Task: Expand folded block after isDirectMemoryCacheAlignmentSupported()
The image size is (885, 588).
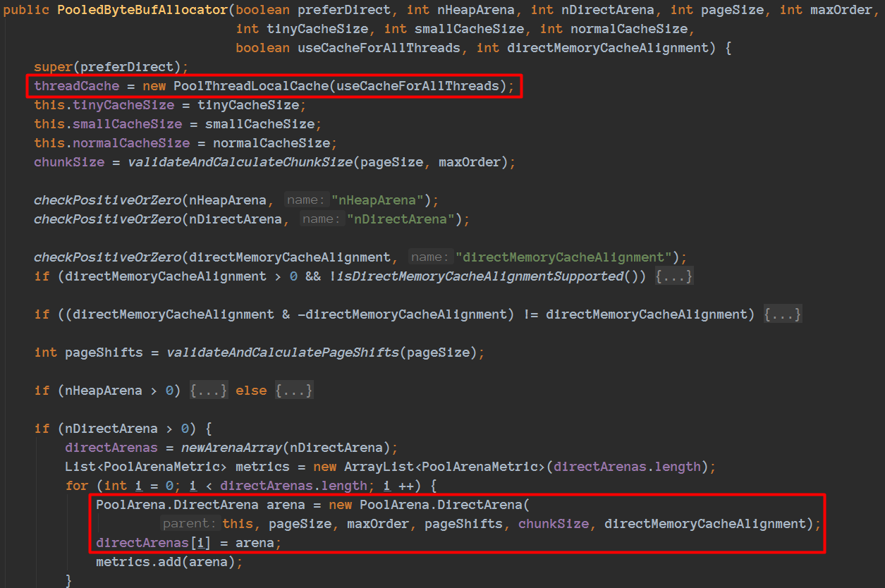Action: [x=674, y=276]
